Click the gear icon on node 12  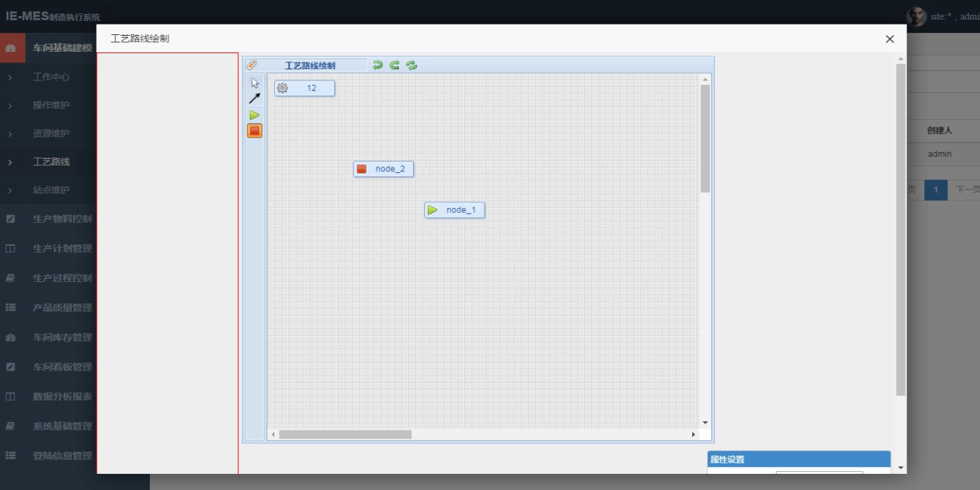click(x=283, y=88)
